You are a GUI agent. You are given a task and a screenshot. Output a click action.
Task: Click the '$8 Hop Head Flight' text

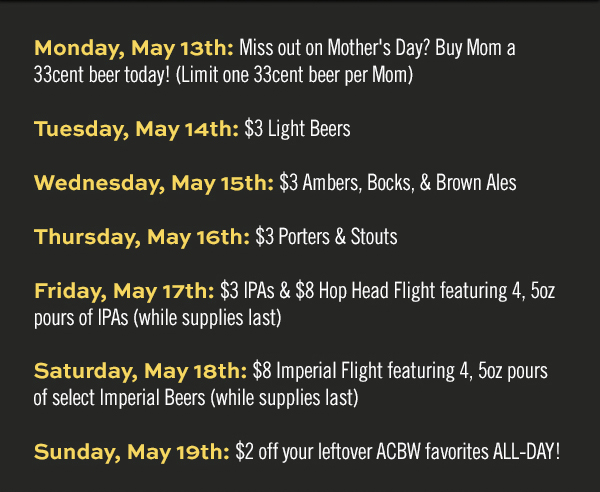365,291
